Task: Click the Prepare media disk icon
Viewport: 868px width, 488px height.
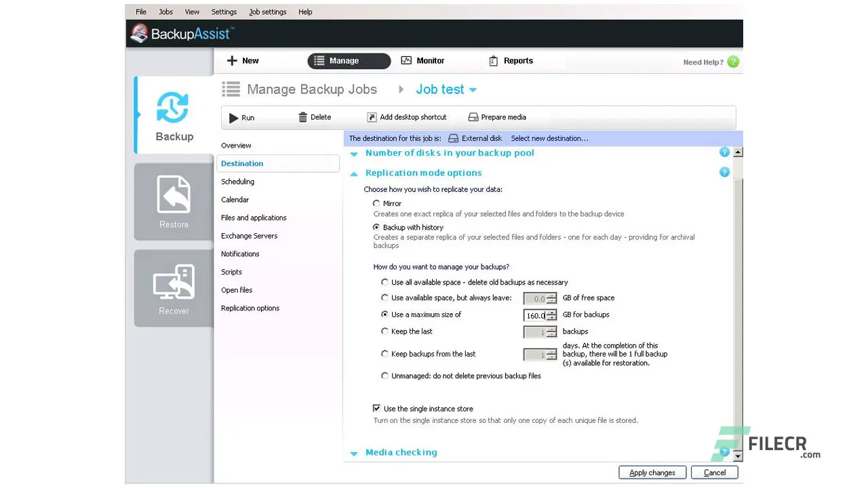Action: pyautogui.click(x=473, y=117)
